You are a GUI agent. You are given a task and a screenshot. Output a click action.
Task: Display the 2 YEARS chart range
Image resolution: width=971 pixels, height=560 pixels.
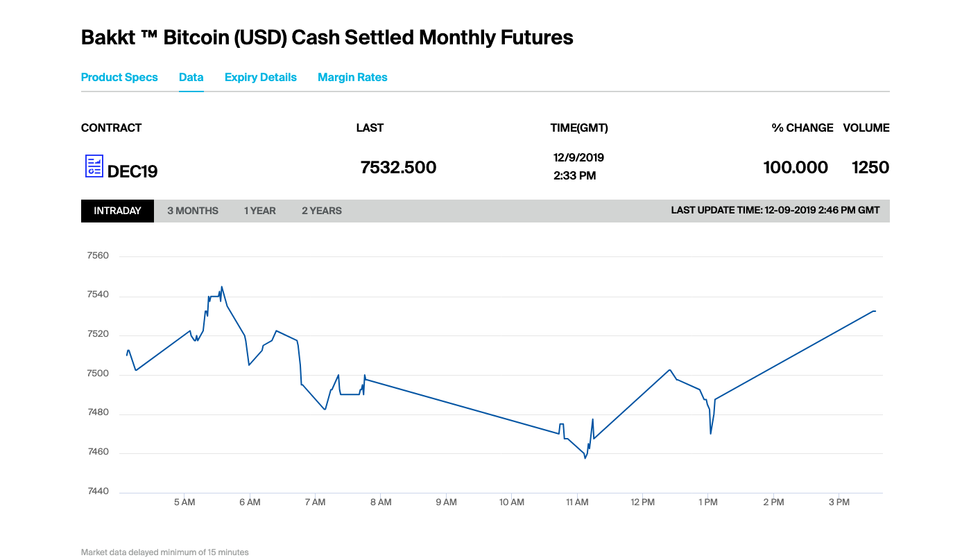(x=321, y=211)
